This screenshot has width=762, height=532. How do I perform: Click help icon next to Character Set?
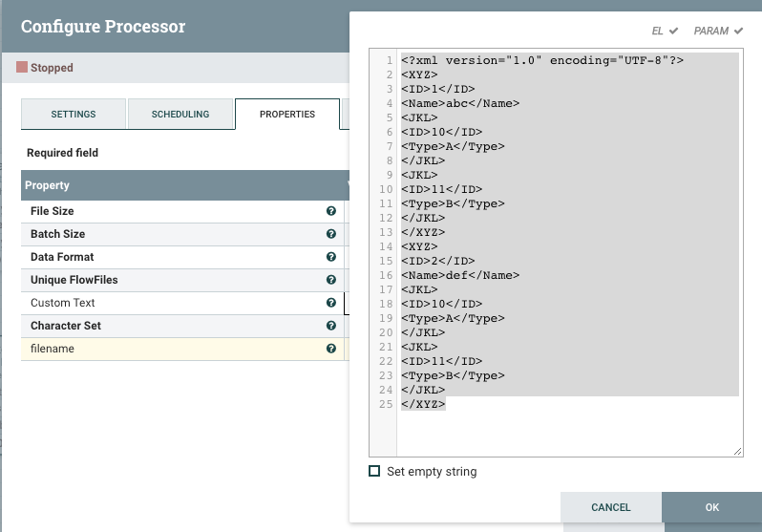tap(331, 326)
